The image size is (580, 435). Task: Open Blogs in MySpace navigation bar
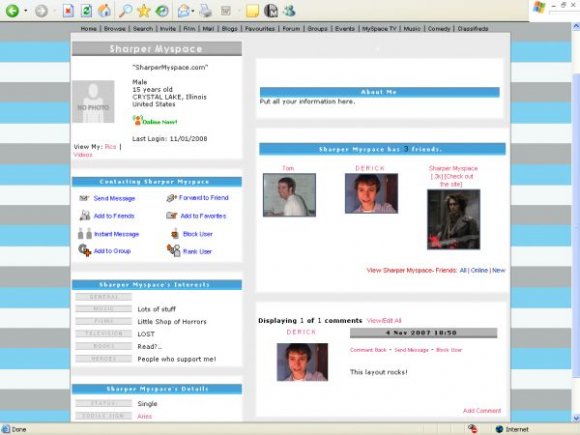pyautogui.click(x=229, y=28)
